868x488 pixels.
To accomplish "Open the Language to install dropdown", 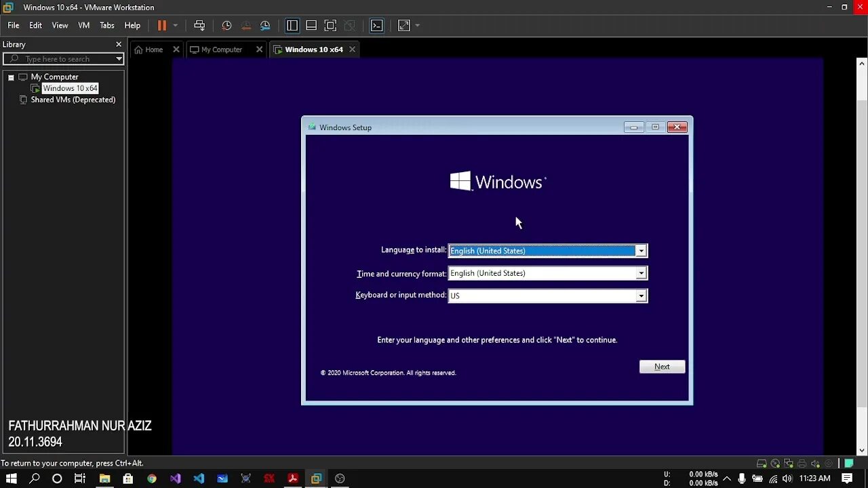I will pyautogui.click(x=641, y=251).
